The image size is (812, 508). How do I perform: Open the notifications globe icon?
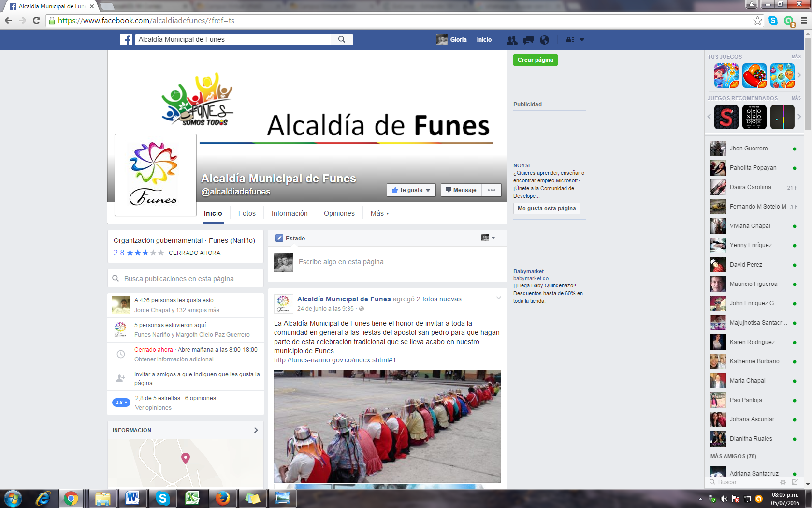545,40
